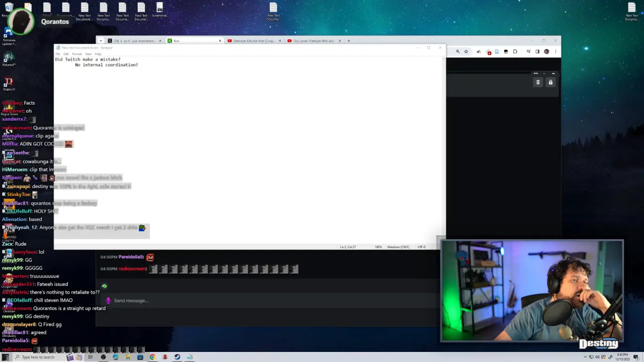Open the ad blocker extension with red badge
Screen dimensions: 644x362
click(x=489, y=51)
